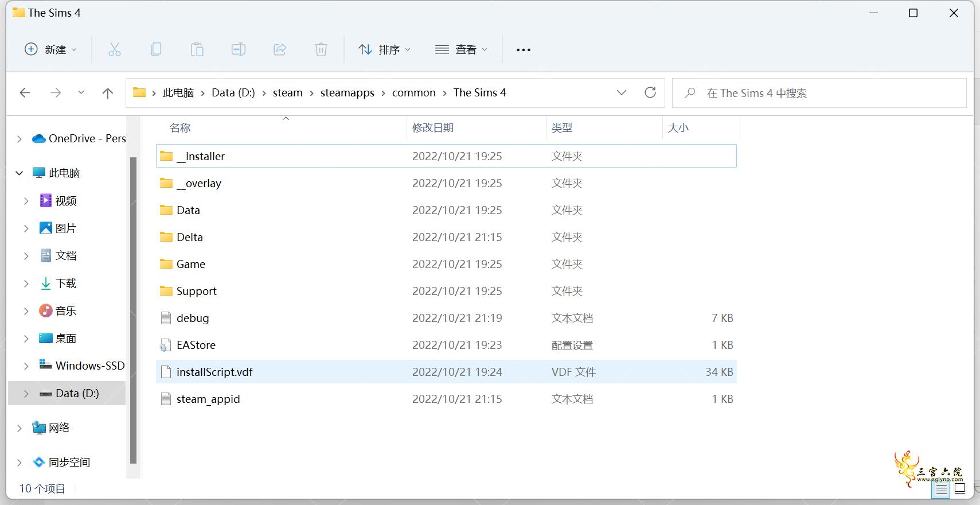Screen dimensions: 980x505
Task: Expand 下载 tree node
Action: [x=26, y=283]
